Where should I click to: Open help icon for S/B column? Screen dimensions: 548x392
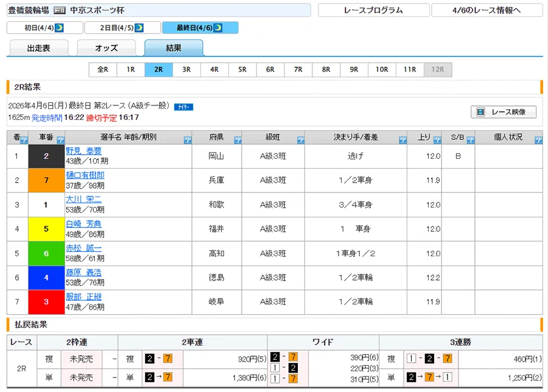tap(470, 141)
